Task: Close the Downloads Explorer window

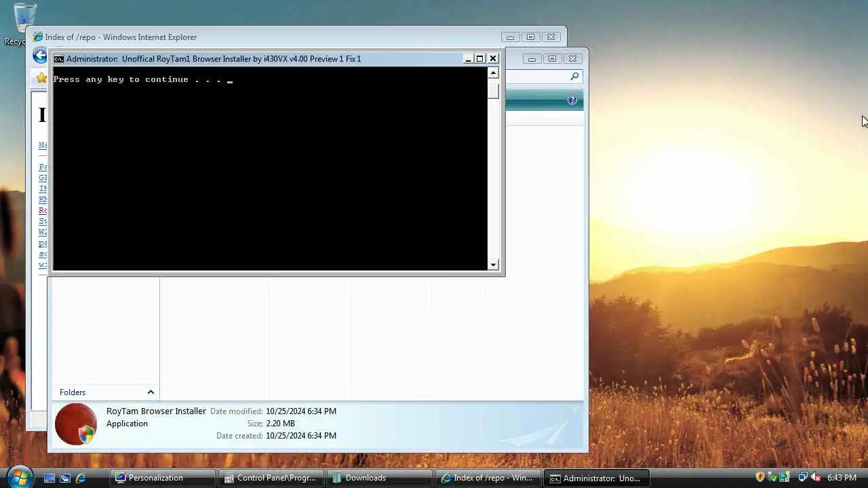Action: pyautogui.click(x=573, y=59)
